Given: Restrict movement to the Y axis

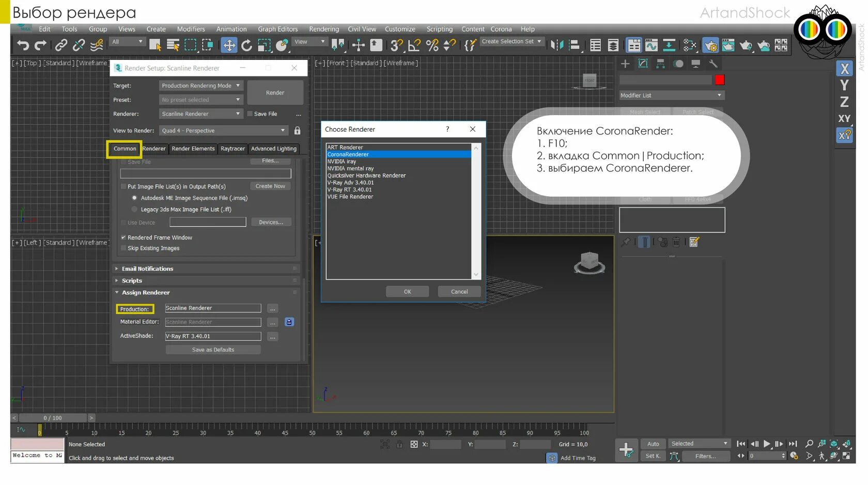Looking at the screenshot, I should pos(845,85).
